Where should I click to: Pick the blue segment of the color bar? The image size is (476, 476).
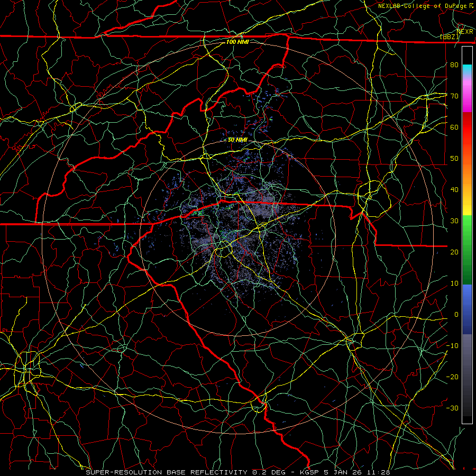(x=467, y=309)
